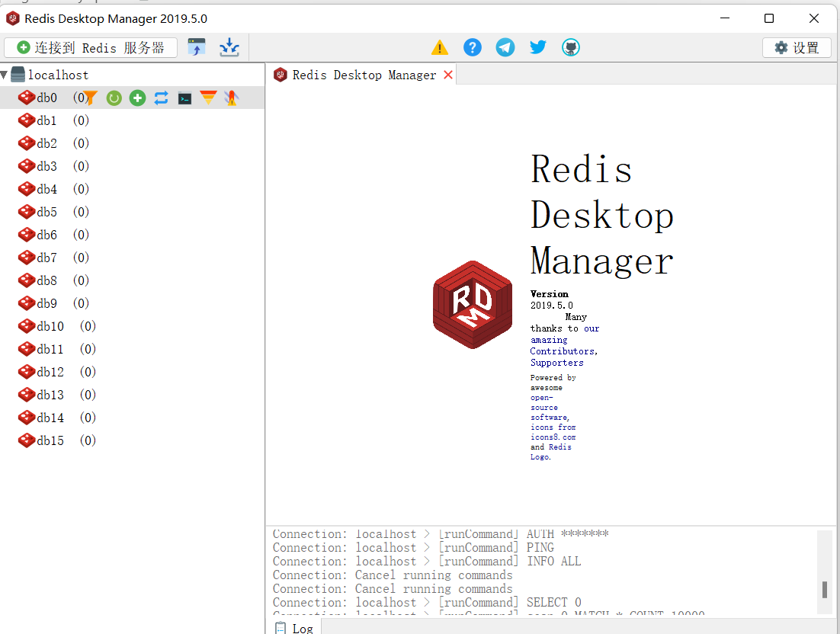This screenshot has height=634, width=840.
Task: Click the 'AUTH *******' log line
Action: tap(441, 534)
